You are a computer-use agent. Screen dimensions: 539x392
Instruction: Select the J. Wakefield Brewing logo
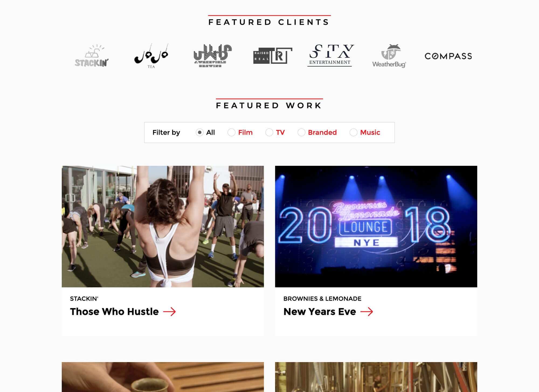212,56
